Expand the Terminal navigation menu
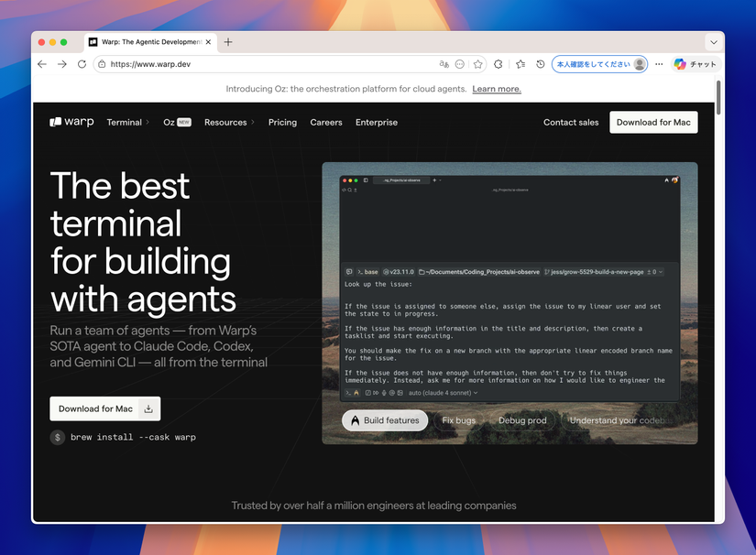Screen dimensions: 756x555 (127, 123)
